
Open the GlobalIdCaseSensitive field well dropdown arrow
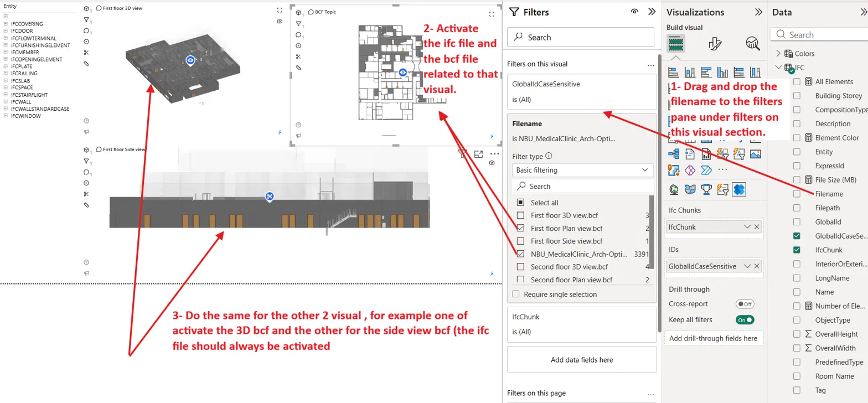tap(747, 266)
